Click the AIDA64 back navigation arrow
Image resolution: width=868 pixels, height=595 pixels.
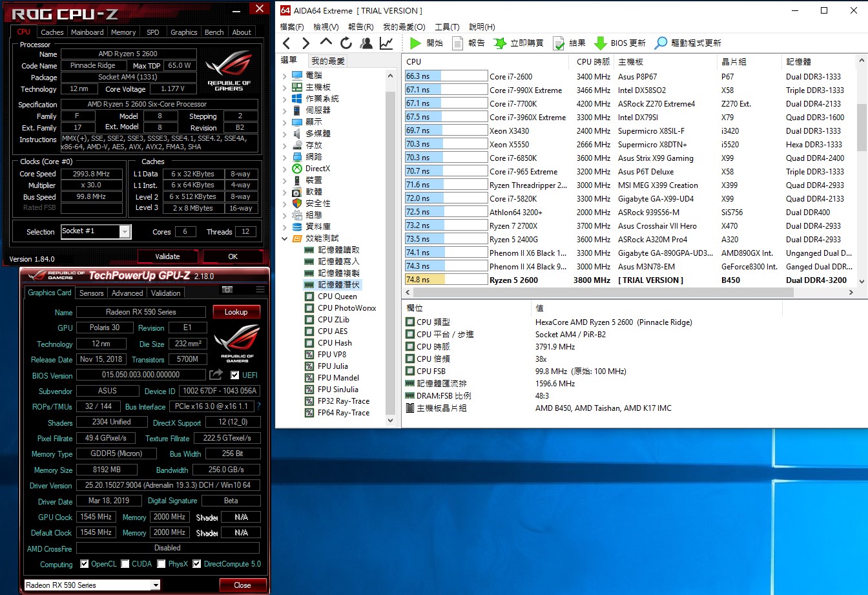click(287, 43)
